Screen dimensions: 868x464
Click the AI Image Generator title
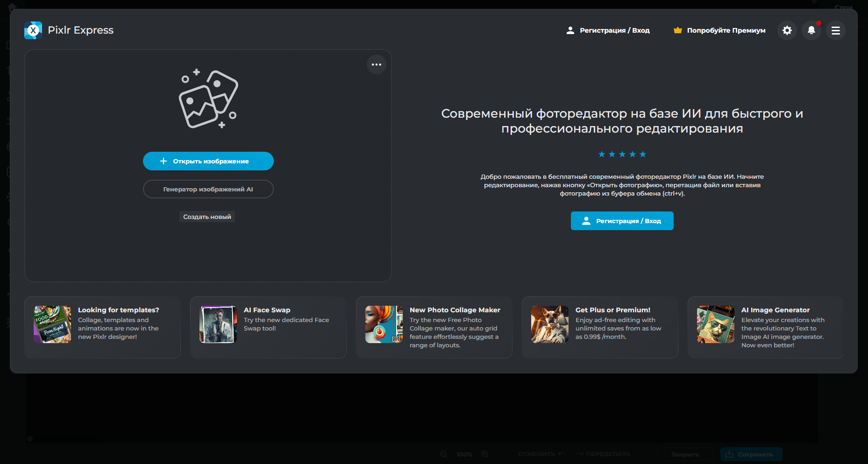776,310
